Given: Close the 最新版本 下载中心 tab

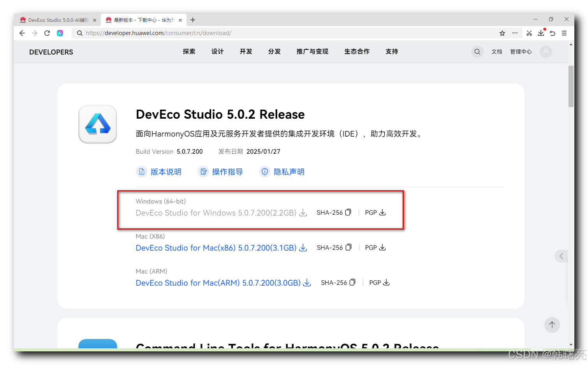Looking at the screenshot, I should [x=180, y=20].
